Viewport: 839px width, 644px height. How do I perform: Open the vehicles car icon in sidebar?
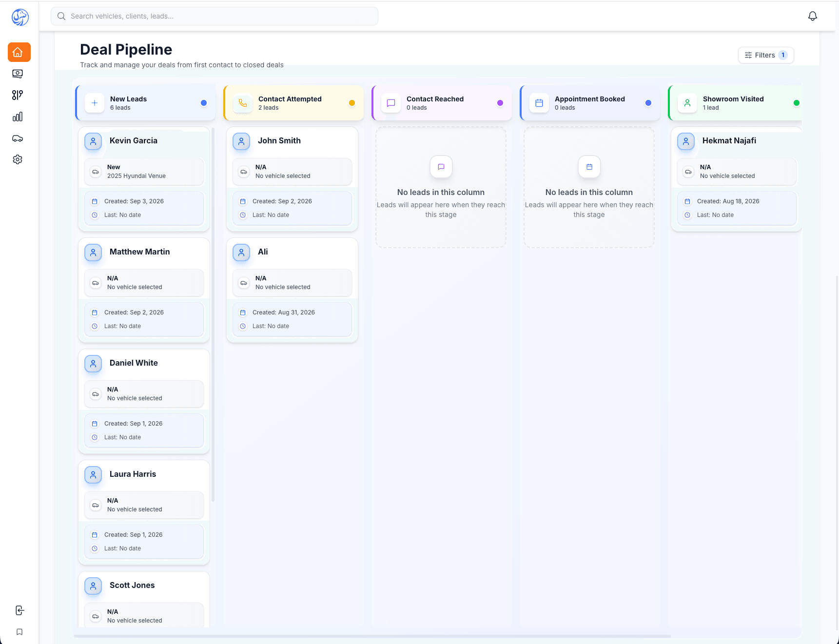(x=18, y=138)
